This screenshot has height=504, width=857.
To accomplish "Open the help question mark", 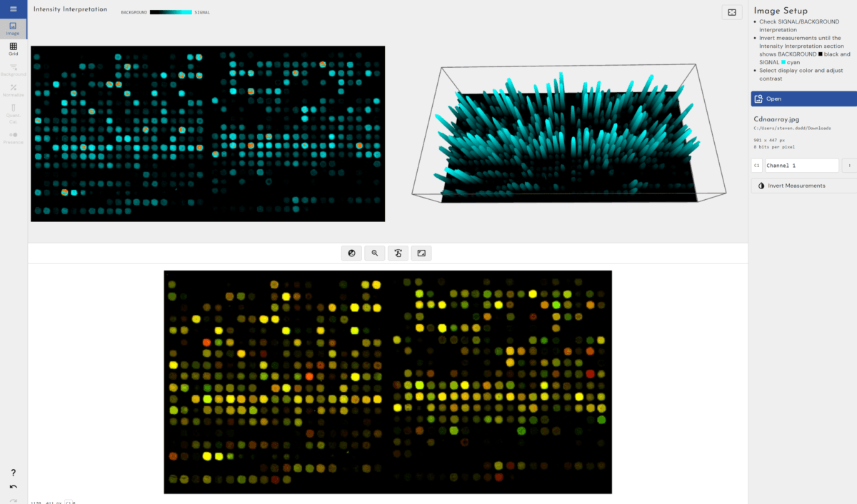I will pyautogui.click(x=13, y=473).
